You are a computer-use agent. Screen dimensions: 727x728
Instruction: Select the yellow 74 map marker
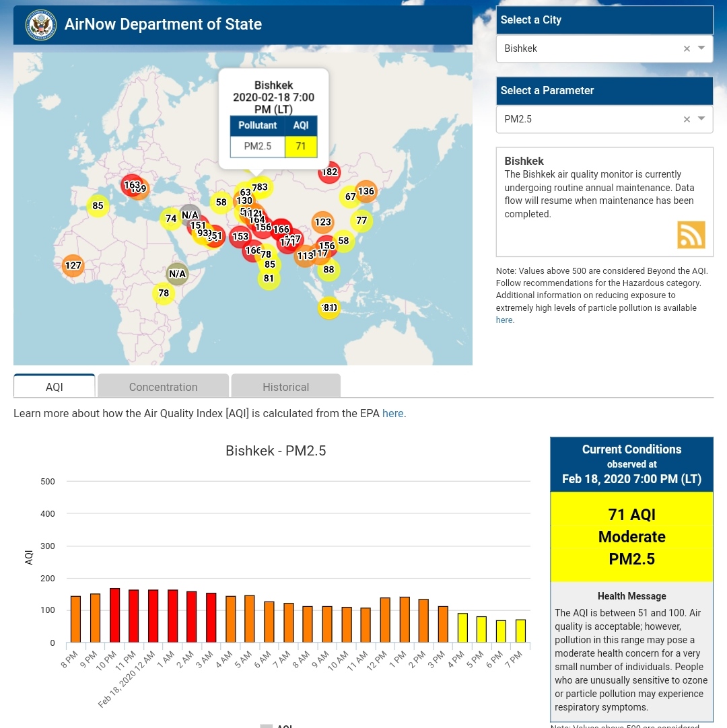[171, 219]
